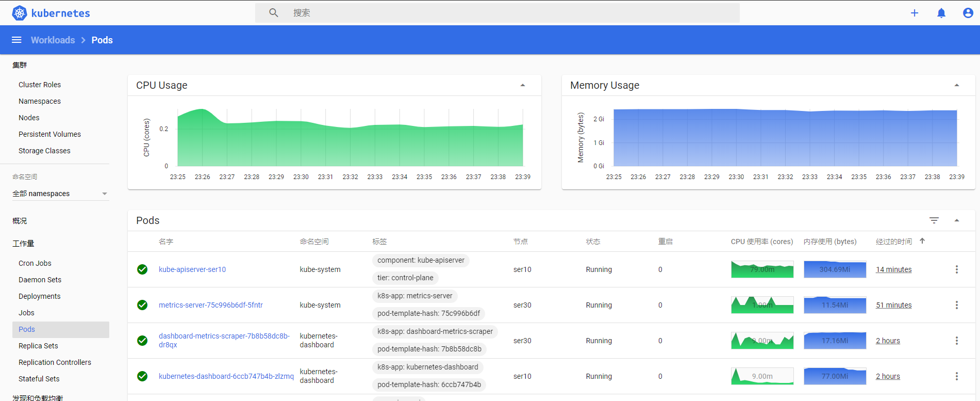The height and width of the screenshot is (401, 980).
Task: Click label chip 'pod-template-hash: 75c996b6df'
Action: 428,313
